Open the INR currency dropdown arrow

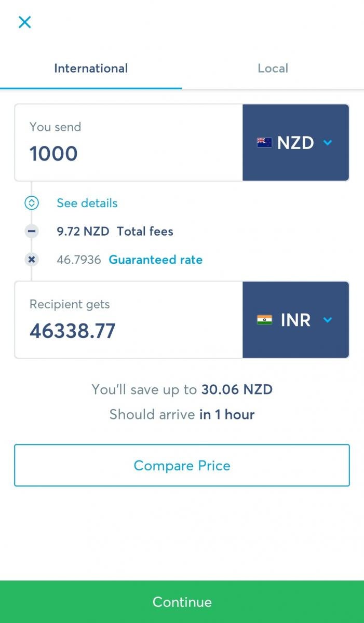[328, 320]
